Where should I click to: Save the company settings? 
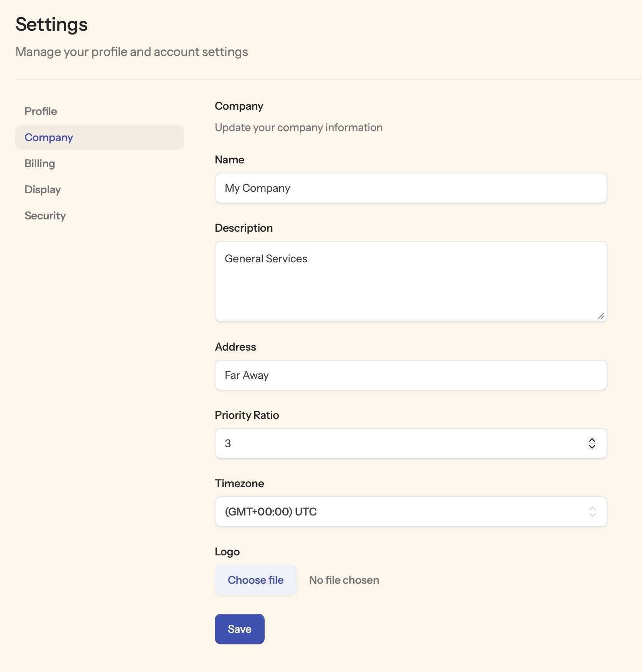(240, 629)
